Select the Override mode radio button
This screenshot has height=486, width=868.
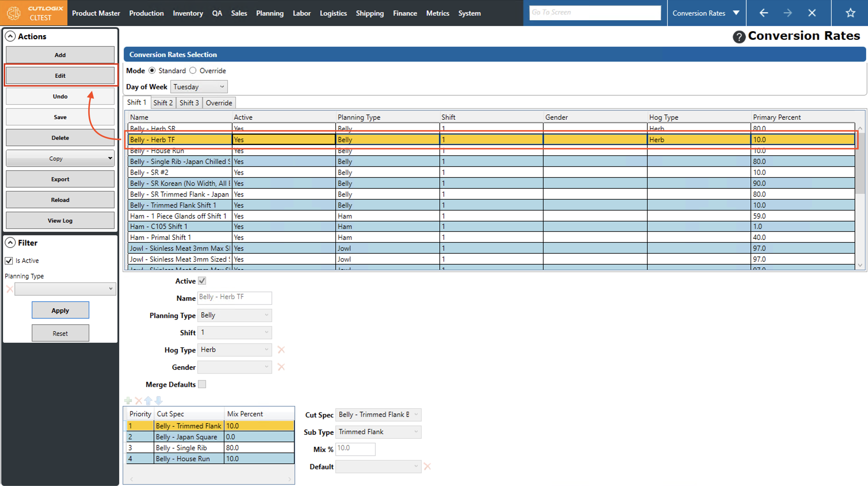(x=193, y=70)
